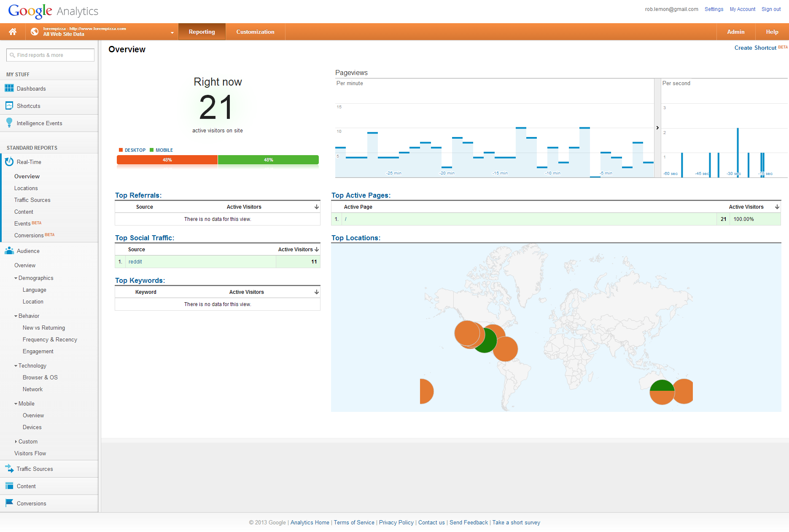The width and height of the screenshot is (789, 532).
Task: Click Send Feedback footer link
Action: pos(469,523)
